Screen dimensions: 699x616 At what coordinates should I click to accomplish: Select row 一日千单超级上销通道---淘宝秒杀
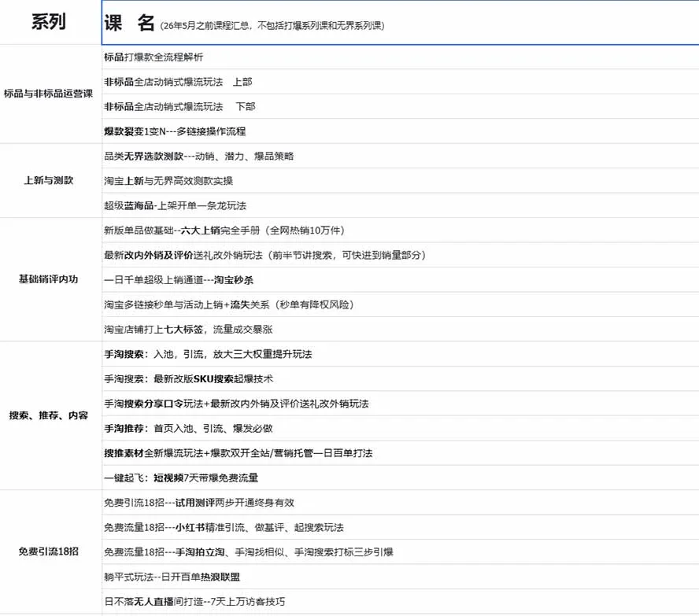point(401,280)
